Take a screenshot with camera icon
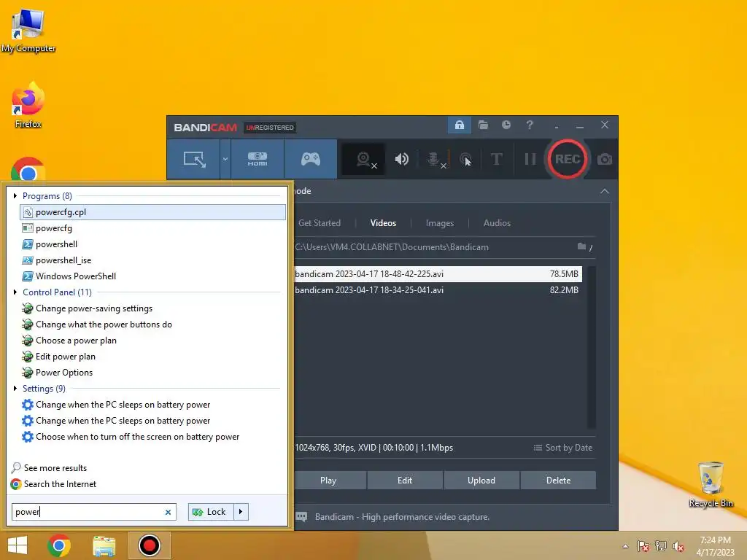Viewport: 747px width, 560px height. tap(605, 159)
